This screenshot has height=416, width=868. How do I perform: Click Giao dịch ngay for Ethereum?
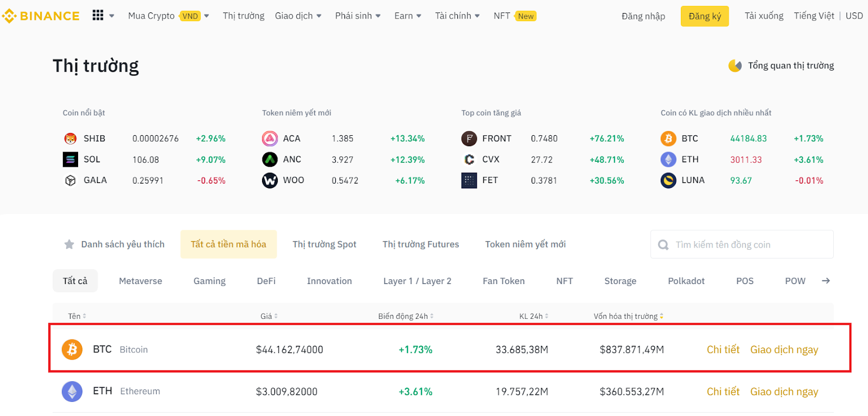[784, 392]
